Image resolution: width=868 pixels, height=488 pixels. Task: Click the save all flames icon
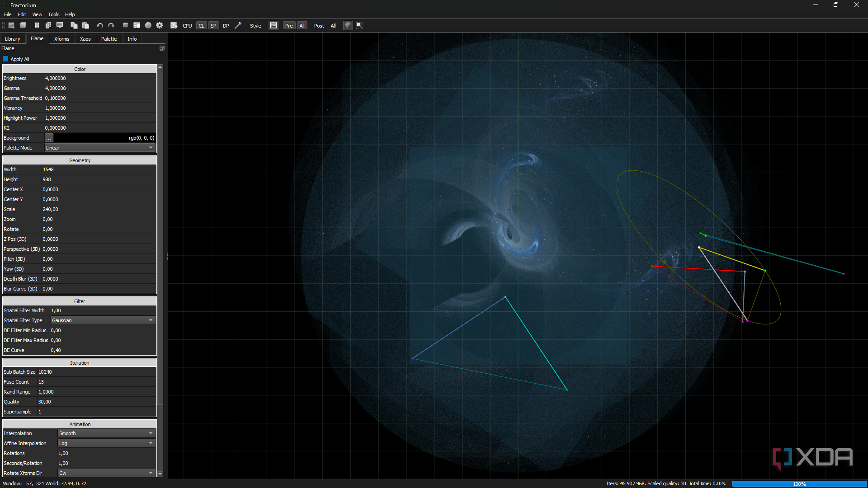click(x=48, y=26)
